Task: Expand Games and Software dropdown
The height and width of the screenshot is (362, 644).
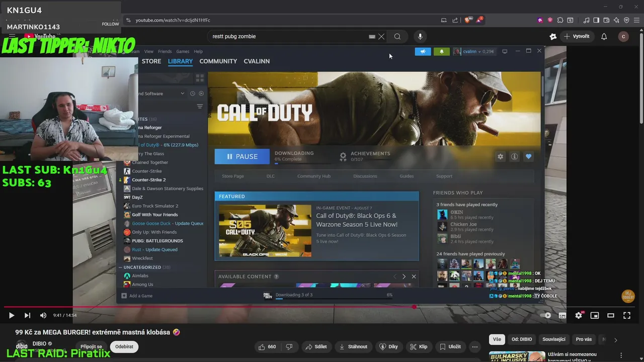Action: coord(183,94)
